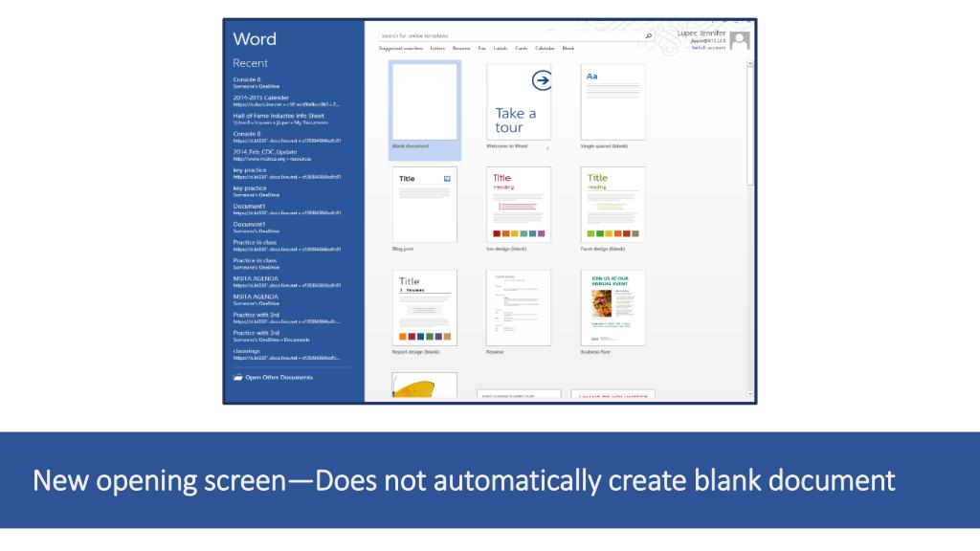Open recent Practice in class from Someone's OneDrive
Screen dimensions: 980x551
256,264
